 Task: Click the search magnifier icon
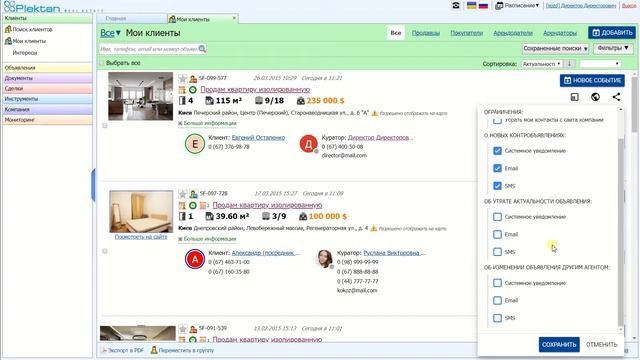click(202, 49)
